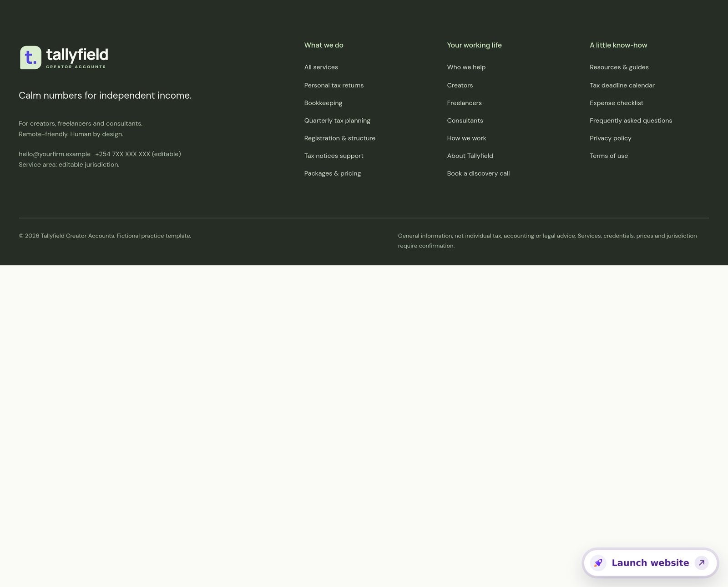Open How we work link
728x587 pixels.
[x=467, y=138]
